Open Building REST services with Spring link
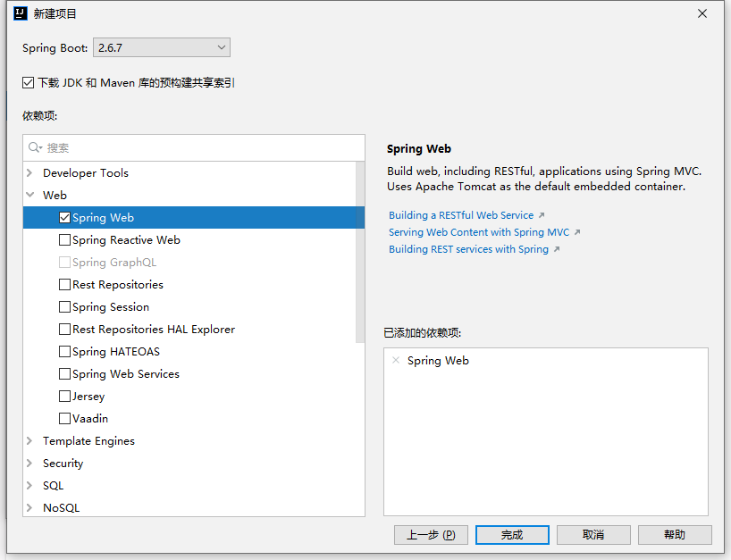 [468, 249]
